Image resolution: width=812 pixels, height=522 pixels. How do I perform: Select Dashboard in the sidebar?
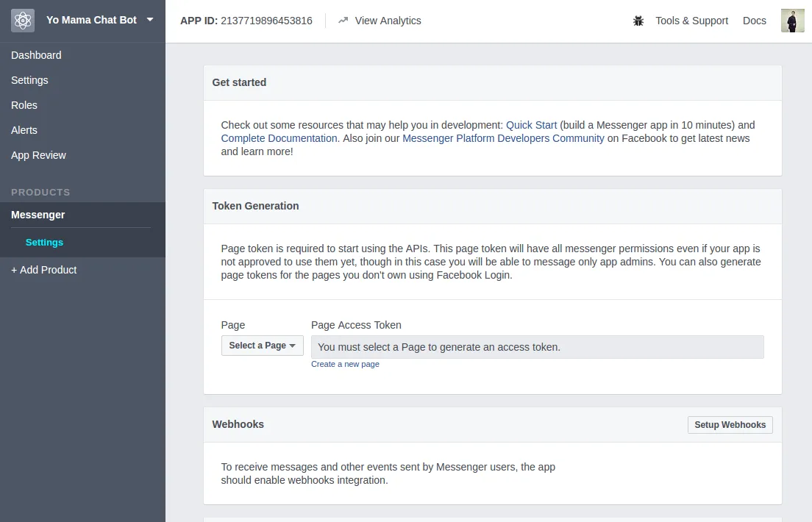point(36,55)
